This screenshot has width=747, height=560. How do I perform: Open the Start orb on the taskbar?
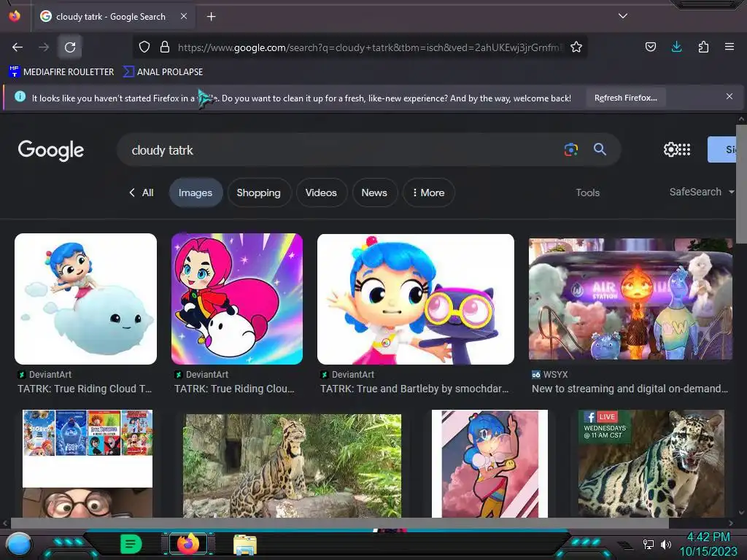(18, 545)
